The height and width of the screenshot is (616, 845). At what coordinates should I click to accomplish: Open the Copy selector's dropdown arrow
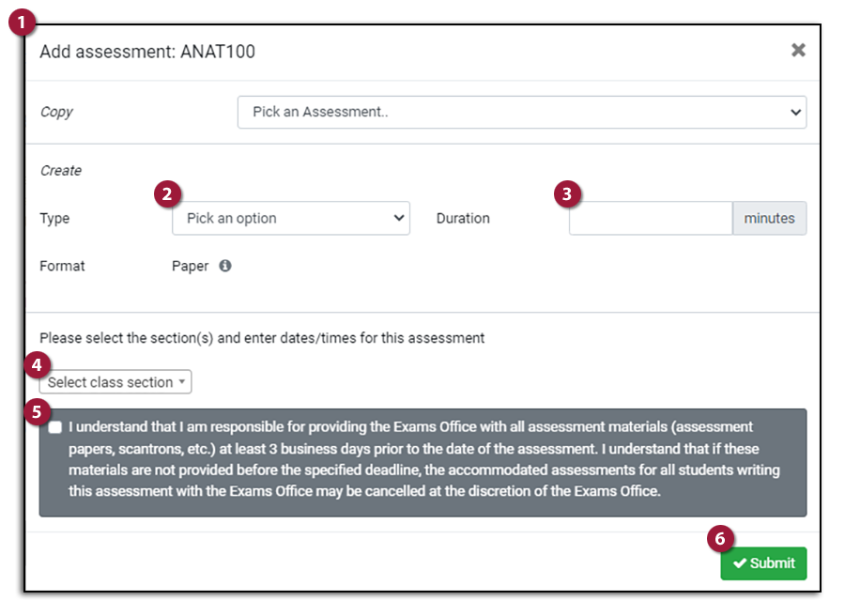point(794,112)
